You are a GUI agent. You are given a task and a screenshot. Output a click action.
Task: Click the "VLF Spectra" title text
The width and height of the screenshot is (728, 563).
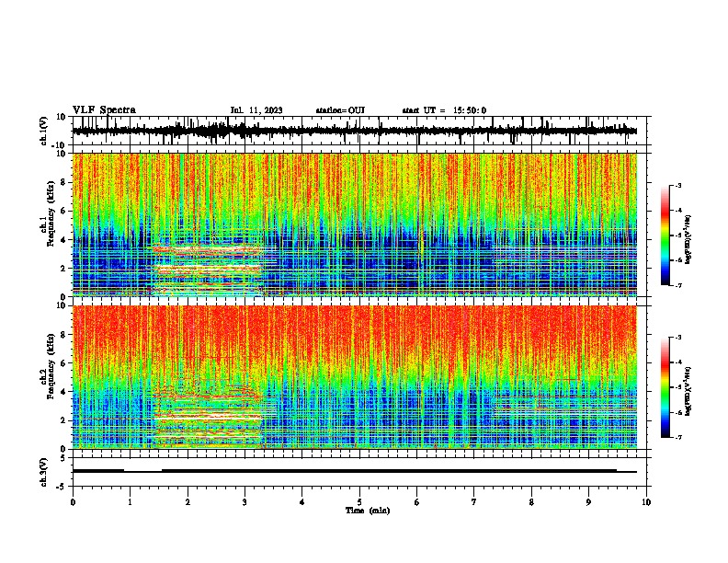pos(104,110)
